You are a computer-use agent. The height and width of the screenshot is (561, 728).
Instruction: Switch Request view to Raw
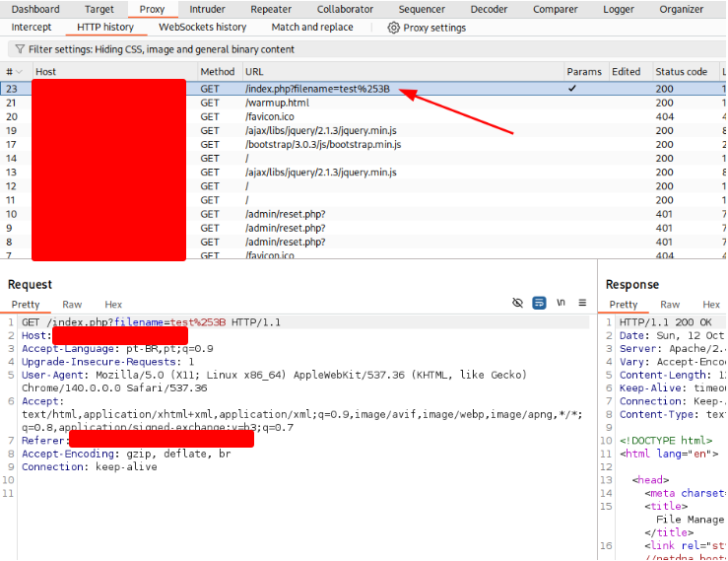(72, 305)
